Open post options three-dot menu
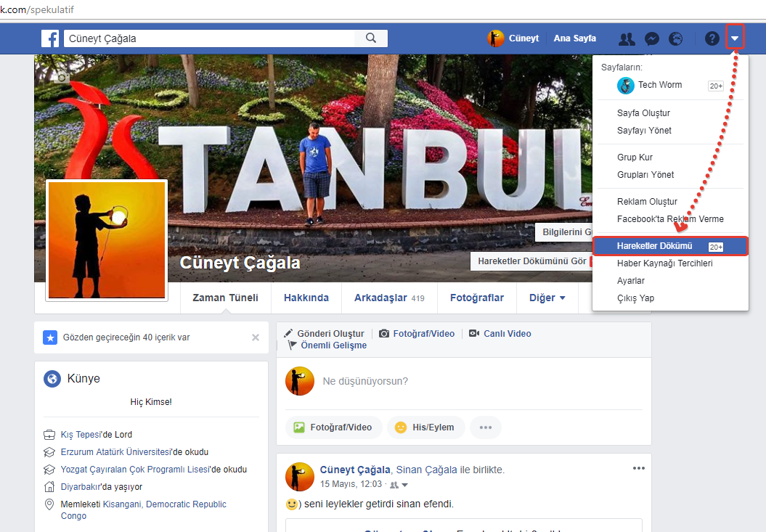 pos(638,468)
